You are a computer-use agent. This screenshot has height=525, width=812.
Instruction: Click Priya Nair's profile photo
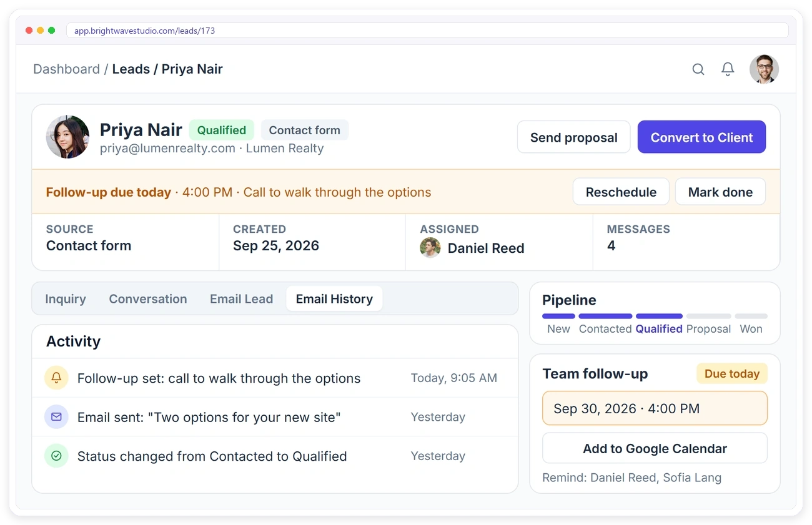point(67,137)
